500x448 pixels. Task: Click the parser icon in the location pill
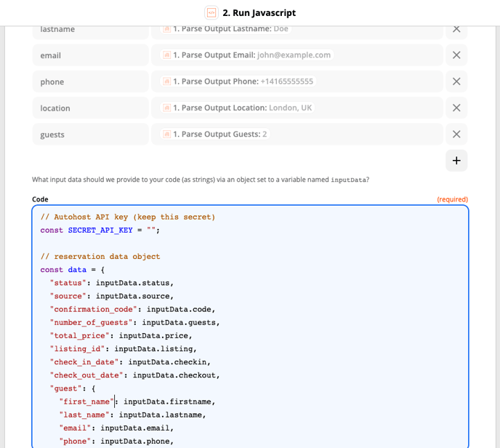[x=166, y=108]
